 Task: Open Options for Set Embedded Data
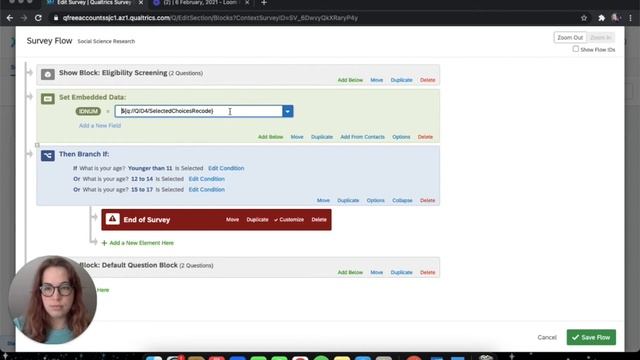pos(401,137)
